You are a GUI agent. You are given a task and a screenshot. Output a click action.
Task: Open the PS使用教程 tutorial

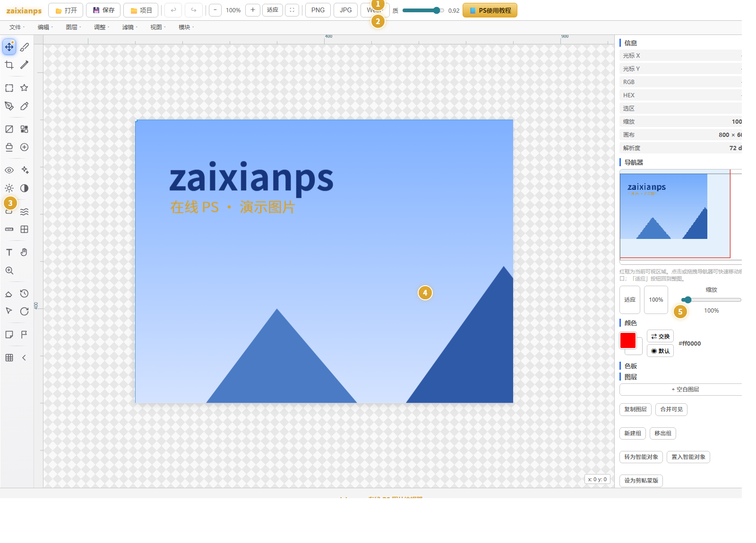(x=490, y=10)
